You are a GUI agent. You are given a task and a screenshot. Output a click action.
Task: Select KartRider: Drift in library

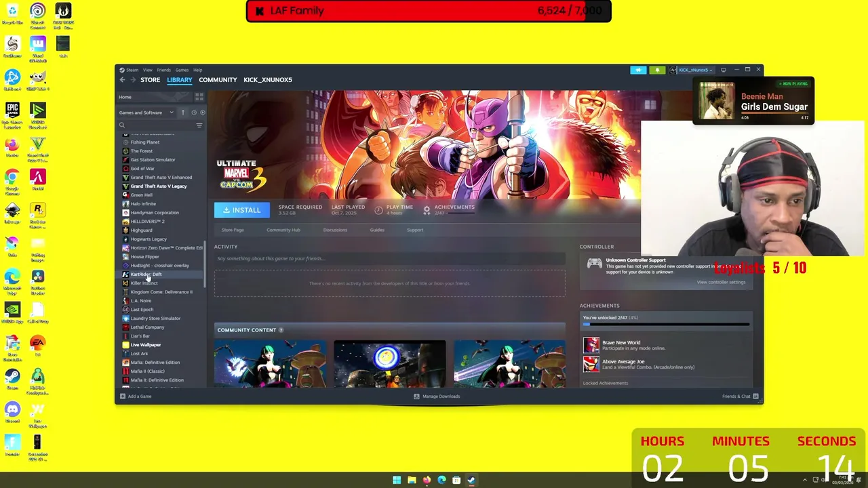coord(146,274)
